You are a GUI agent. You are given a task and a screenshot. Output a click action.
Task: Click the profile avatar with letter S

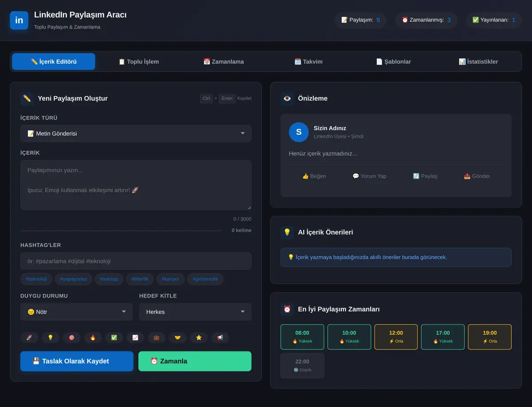tap(299, 132)
